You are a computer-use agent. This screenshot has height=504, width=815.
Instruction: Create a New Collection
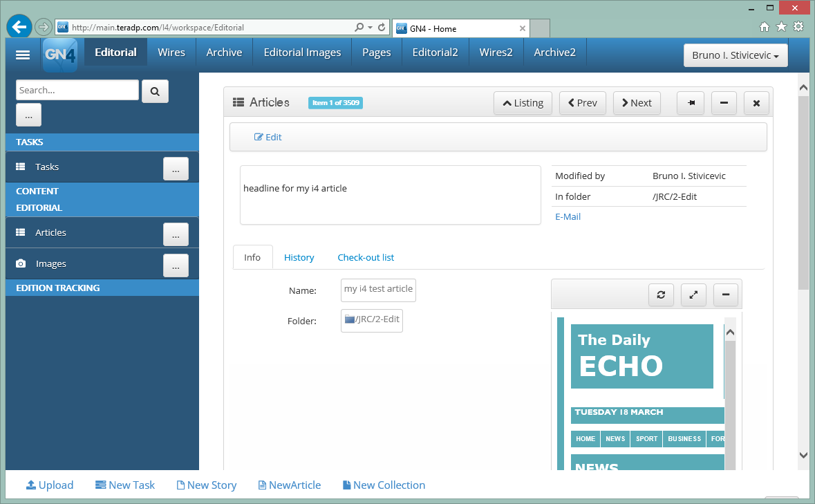pos(384,485)
